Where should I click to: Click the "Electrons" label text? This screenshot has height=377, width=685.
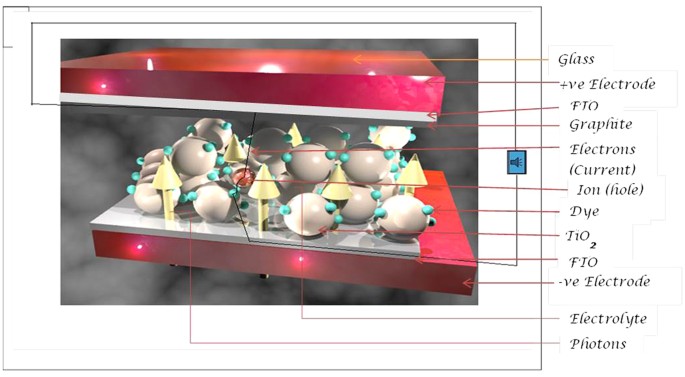pos(602,149)
